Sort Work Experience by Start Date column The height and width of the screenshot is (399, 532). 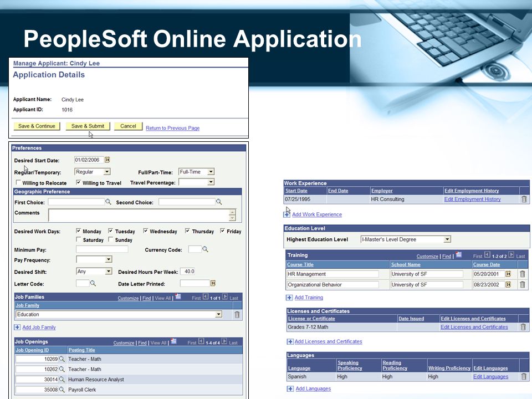tap(296, 191)
